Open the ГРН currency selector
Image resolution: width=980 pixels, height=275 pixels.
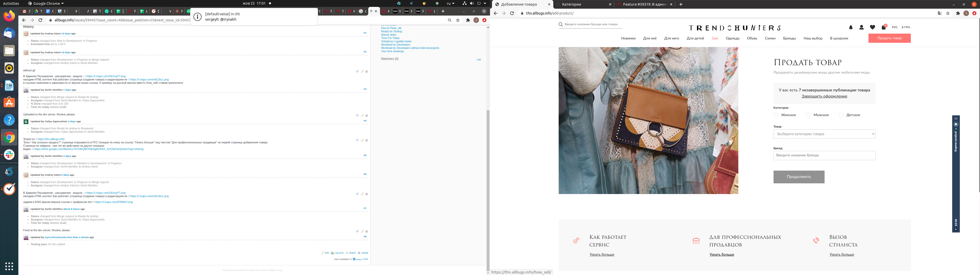click(x=906, y=27)
